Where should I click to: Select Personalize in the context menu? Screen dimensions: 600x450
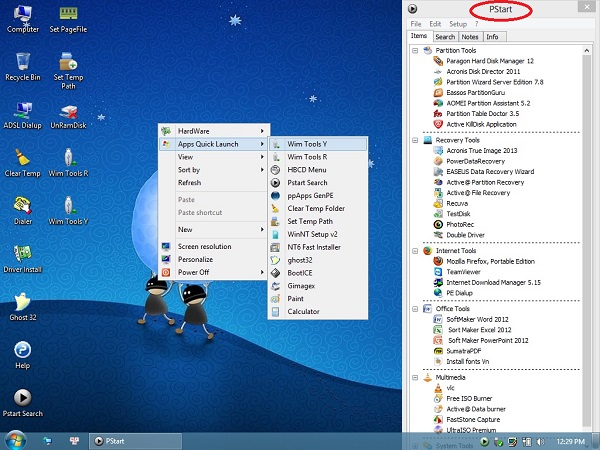pyautogui.click(x=214, y=259)
